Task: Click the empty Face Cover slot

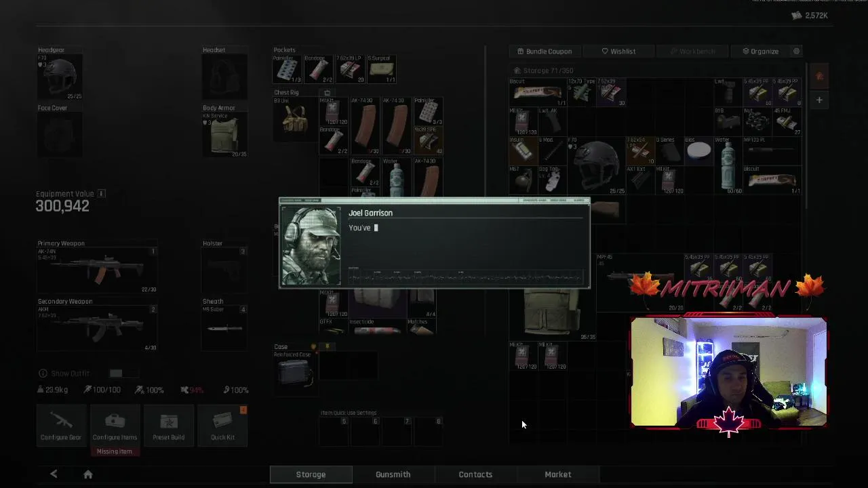Action: tap(60, 135)
